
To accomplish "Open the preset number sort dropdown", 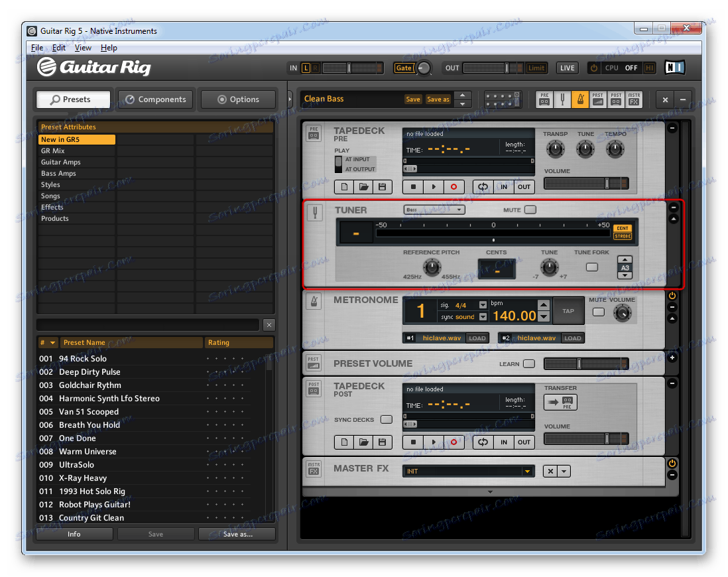I will point(52,342).
